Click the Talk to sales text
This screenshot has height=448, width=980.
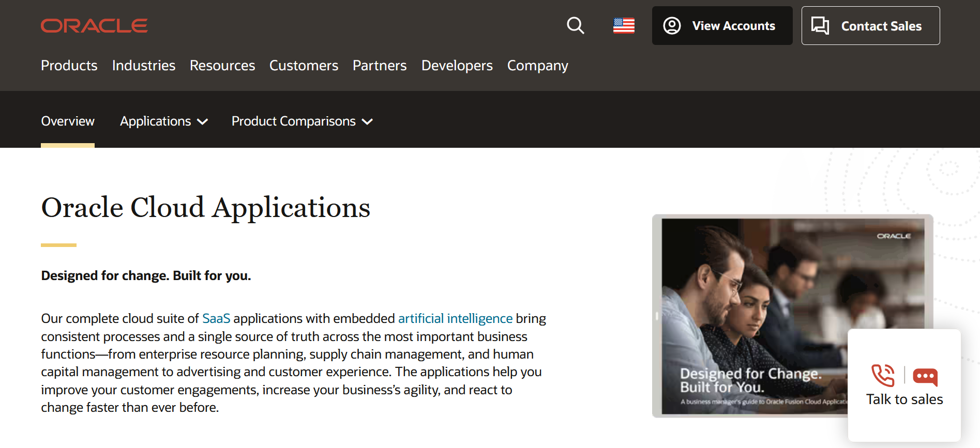tap(904, 399)
